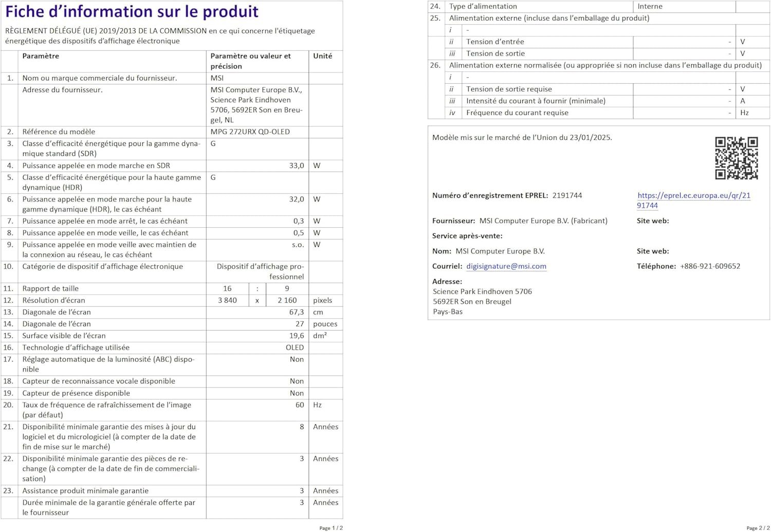The height and width of the screenshot is (532, 771).
Task: Click the 'Page 1 / 2' footer label
Action: [x=331, y=528]
